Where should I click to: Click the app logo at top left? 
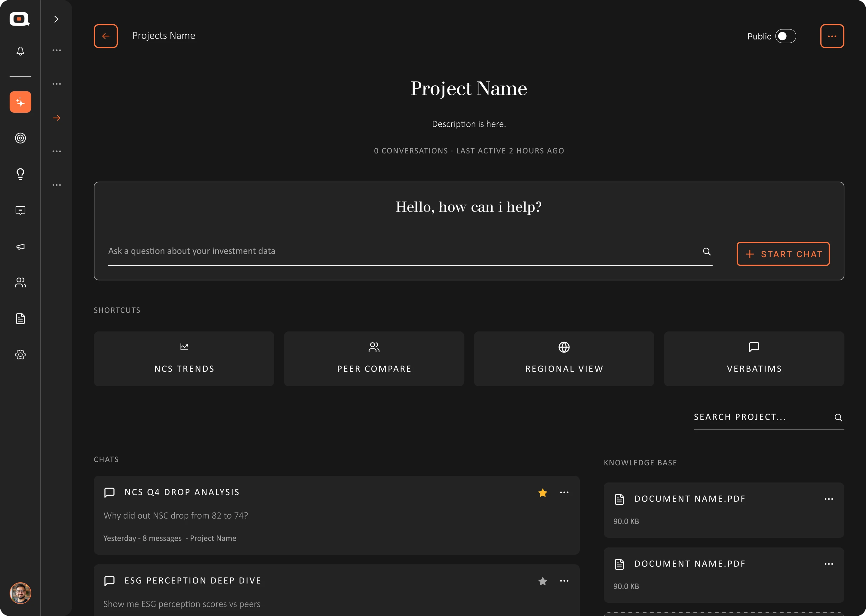[20, 19]
